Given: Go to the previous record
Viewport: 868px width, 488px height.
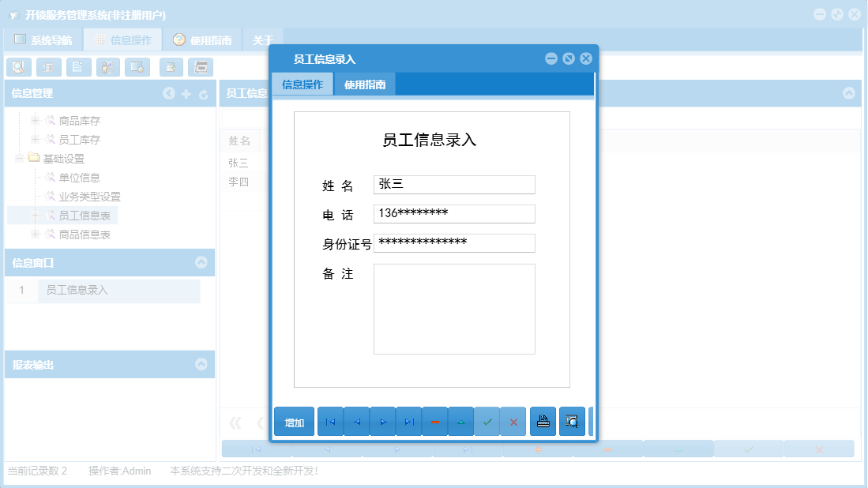Looking at the screenshot, I should 356,422.
